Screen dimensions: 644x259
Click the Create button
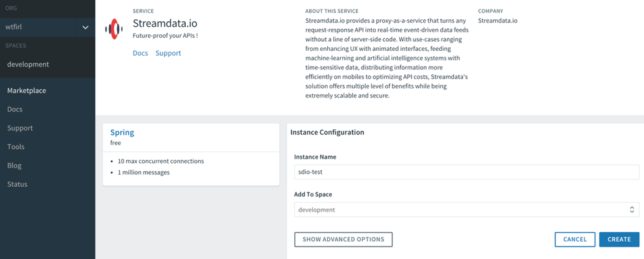619,239
